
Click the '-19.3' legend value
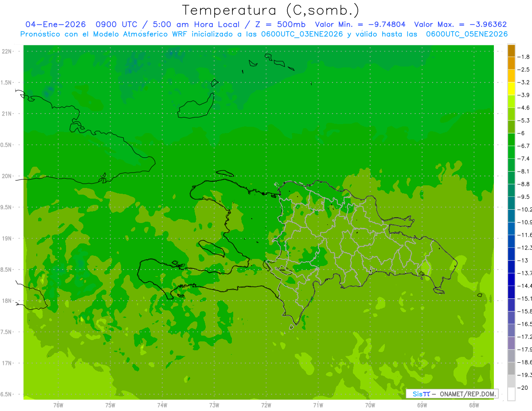pyautogui.click(x=524, y=375)
